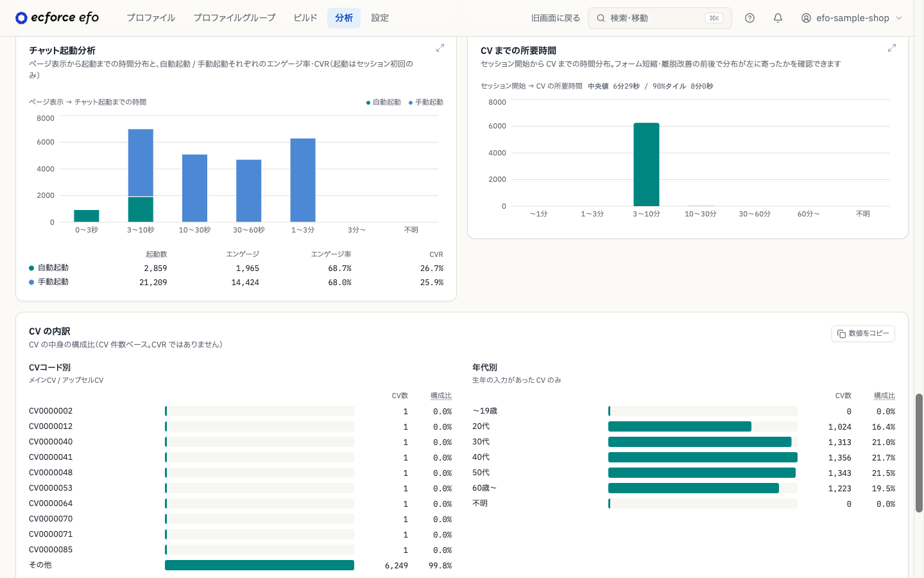Click the 3〜10分 bar in CV time chart
The width and height of the screenshot is (924, 578).
(x=646, y=164)
